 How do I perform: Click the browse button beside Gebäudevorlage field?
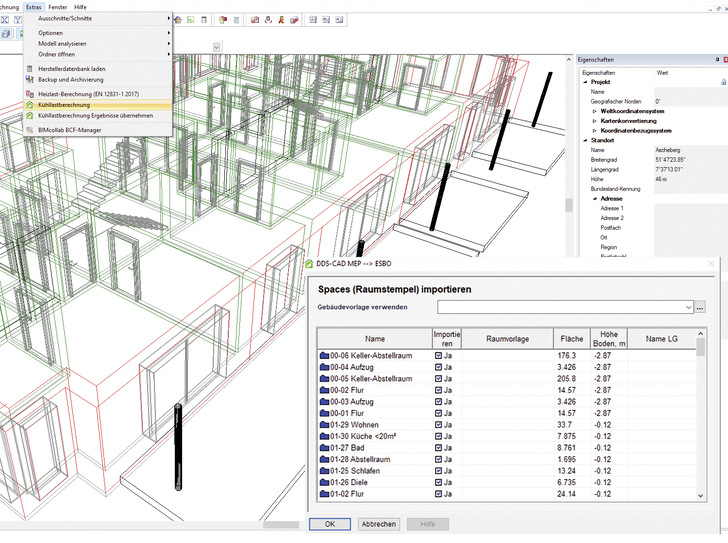pyautogui.click(x=700, y=308)
